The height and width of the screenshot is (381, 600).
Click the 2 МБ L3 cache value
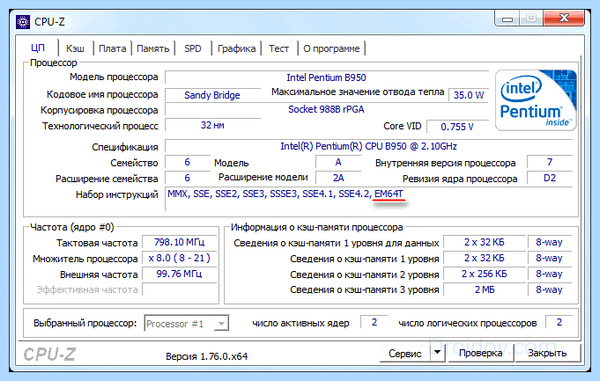pyautogui.click(x=484, y=290)
